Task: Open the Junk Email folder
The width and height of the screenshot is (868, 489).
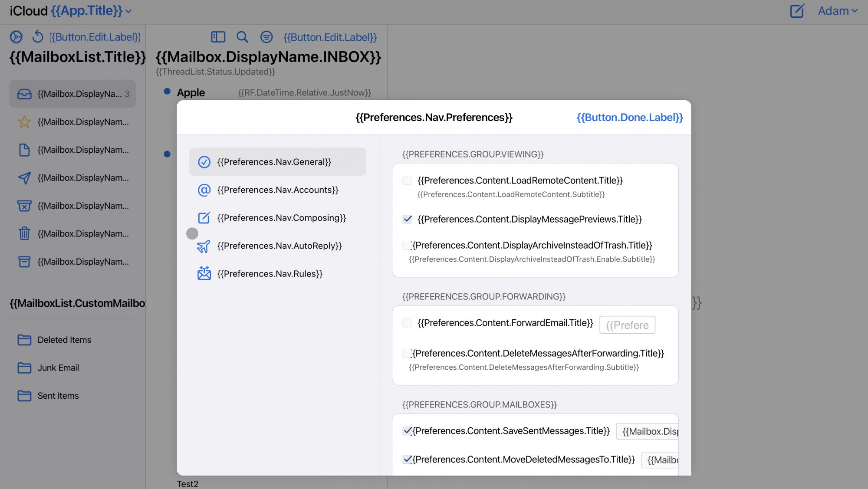Action: pos(58,368)
